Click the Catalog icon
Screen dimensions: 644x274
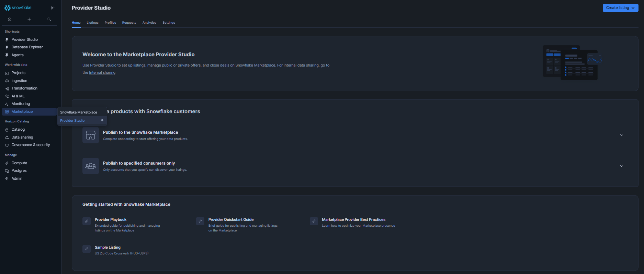tap(7, 130)
